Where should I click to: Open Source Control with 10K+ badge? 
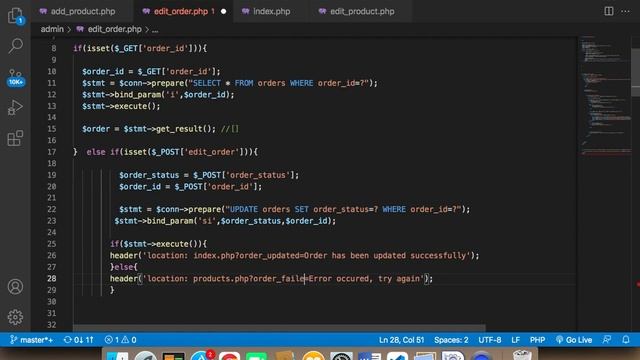[x=16, y=77]
